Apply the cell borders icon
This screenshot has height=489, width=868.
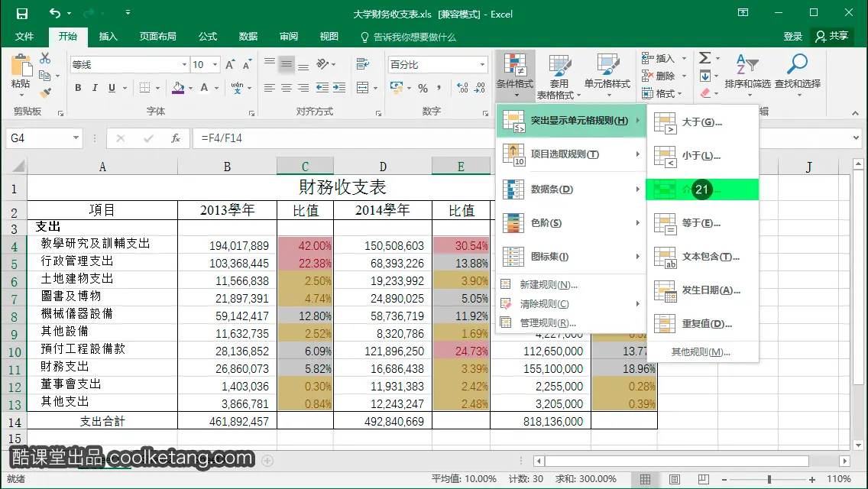point(145,88)
